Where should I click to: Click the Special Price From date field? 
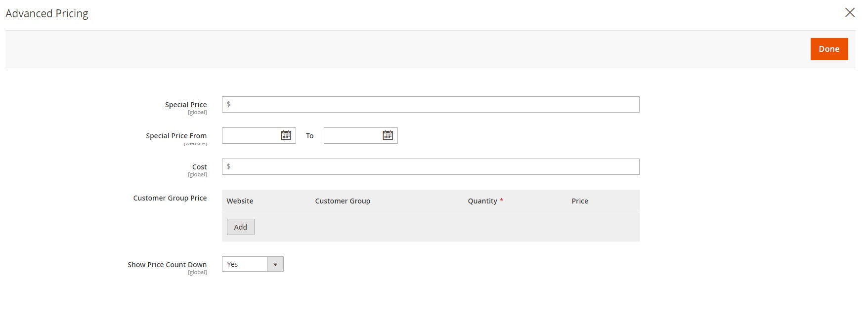[259, 135]
